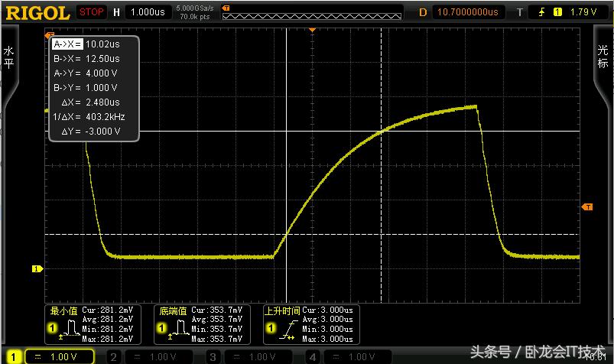Toggle channel 2 number badge
614x364 pixels.
click(114, 357)
